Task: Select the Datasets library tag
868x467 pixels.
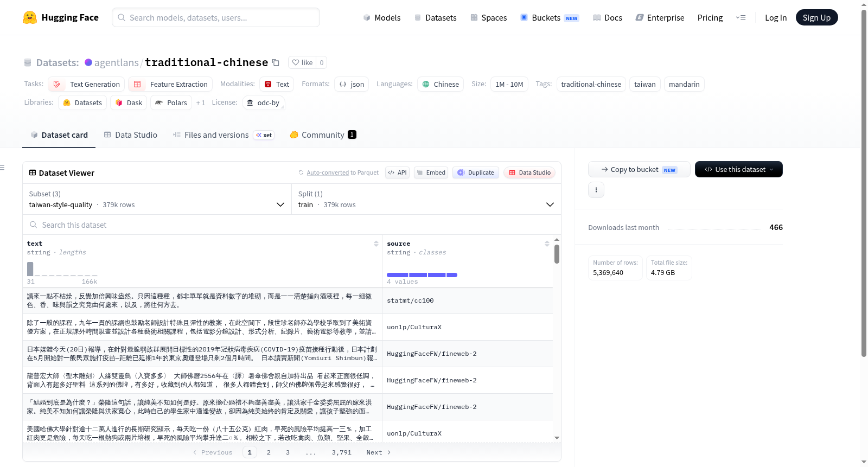Action: pos(82,103)
